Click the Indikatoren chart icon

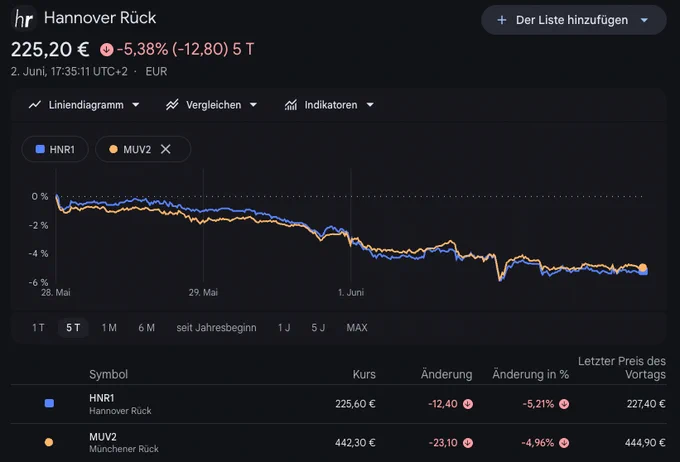pyautogui.click(x=291, y=105)
